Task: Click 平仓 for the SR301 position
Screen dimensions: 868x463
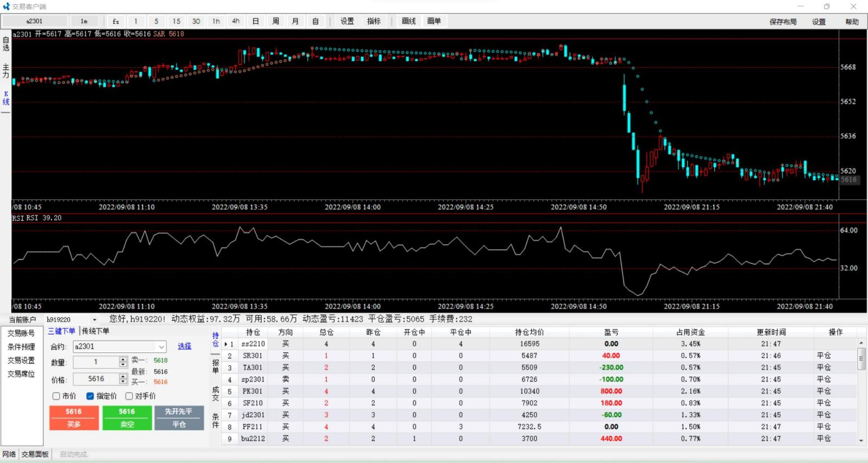Action: [x=823, y=356]
